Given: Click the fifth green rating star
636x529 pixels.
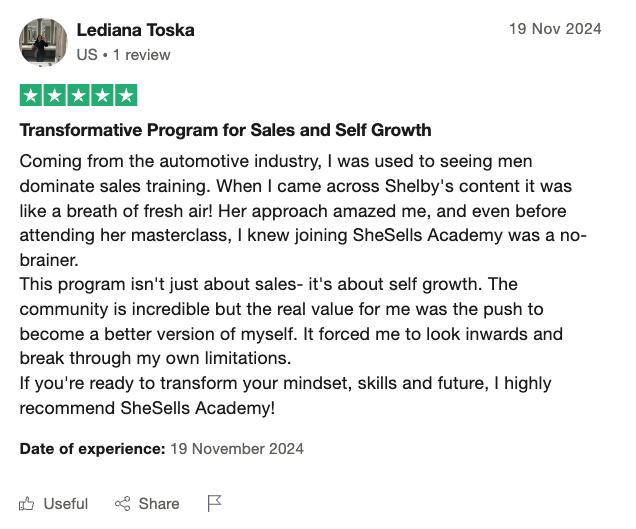Looking at the screenshot, I should (x=126, y=95).
